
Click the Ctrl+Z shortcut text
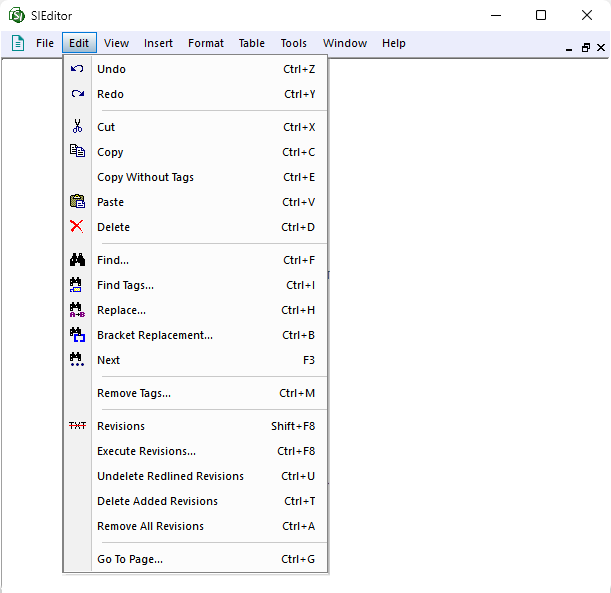pyautogui.click(x=299, y=69)
